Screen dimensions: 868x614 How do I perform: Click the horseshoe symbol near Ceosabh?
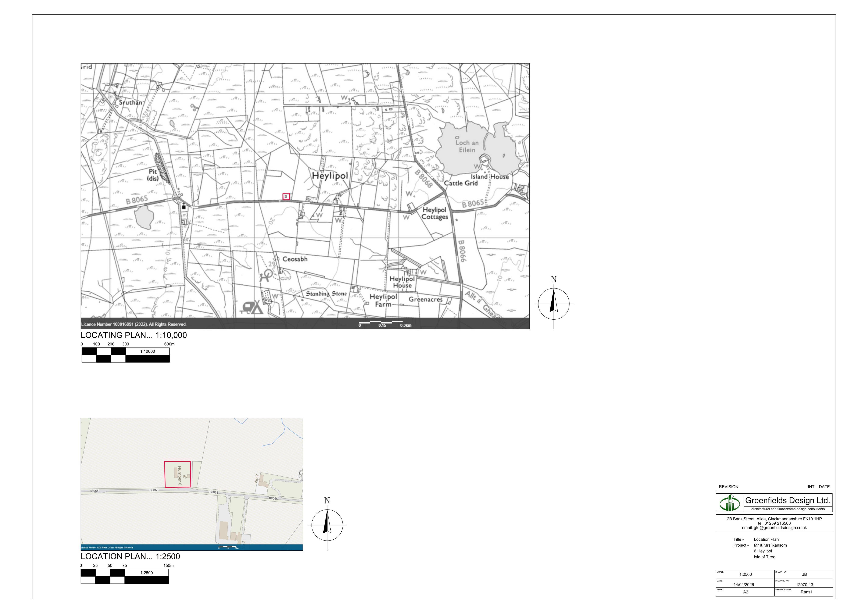(x=266, y=275)
